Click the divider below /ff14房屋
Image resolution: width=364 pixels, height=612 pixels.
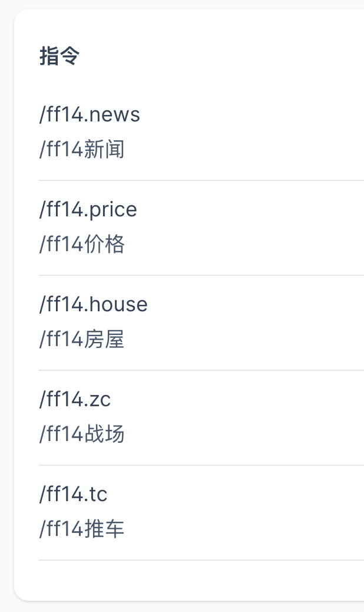point(200,370)
